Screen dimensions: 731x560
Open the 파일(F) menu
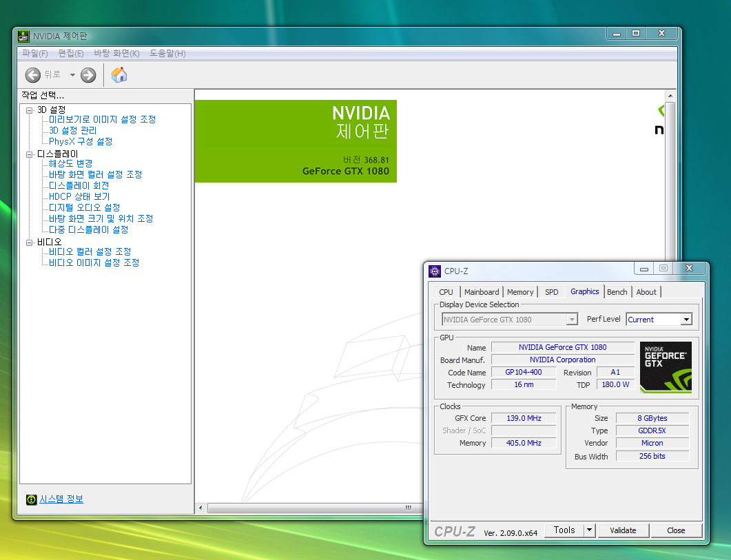tap(34, 54)
